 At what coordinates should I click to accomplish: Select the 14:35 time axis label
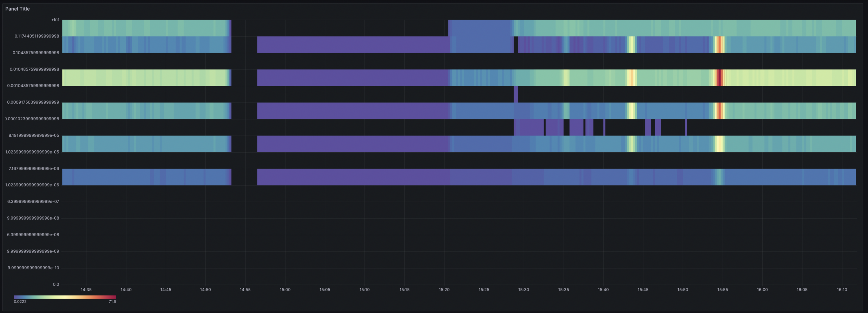[86, 289]
